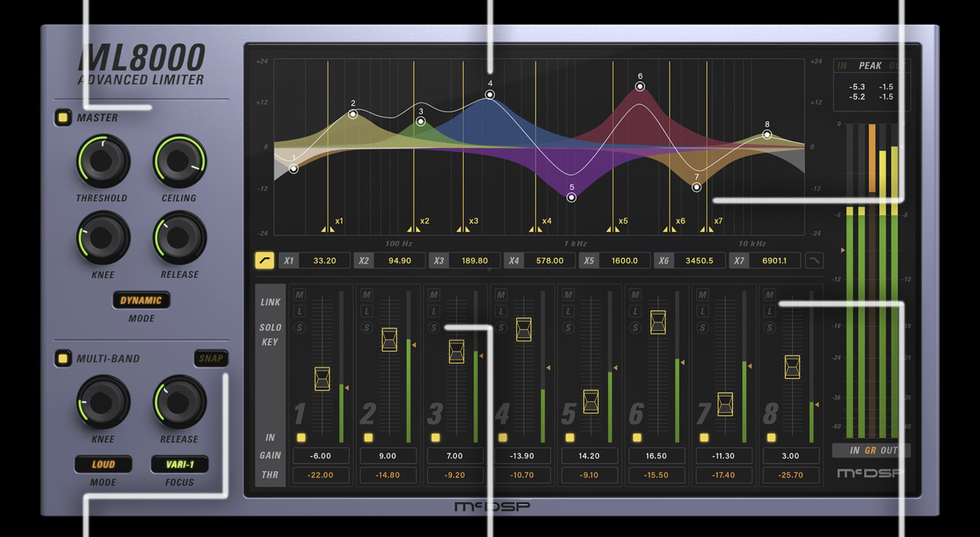The image size is (980, 537).
Task: Click the low-pass filter shape icon
Action: (x=814, y=261)
